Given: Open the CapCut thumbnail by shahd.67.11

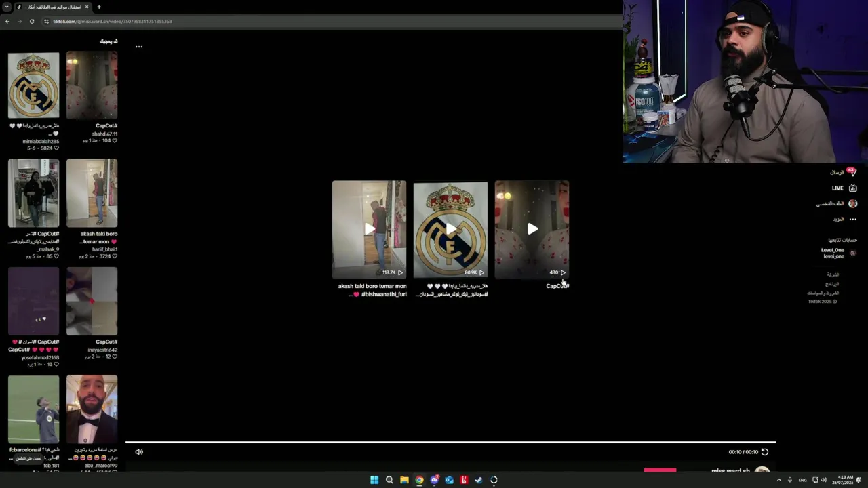Looking at the screenshot, I should click(92, 85).
